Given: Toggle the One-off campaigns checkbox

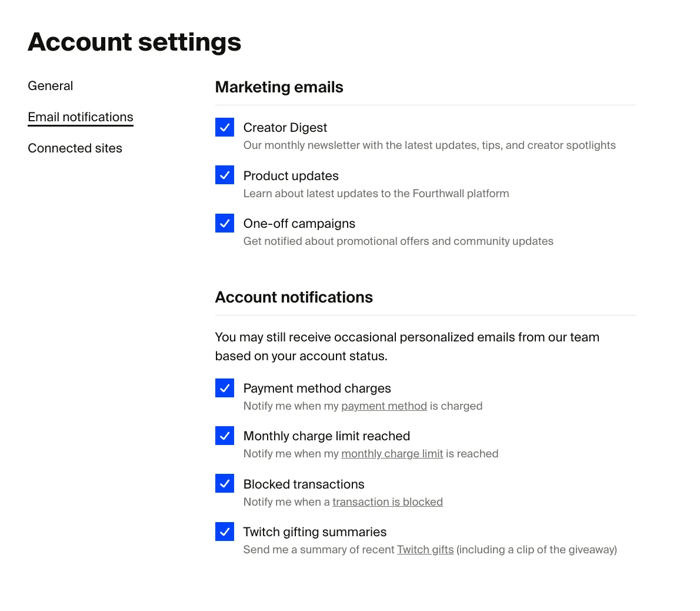Looking at the screenshot, I should (x=224, y=223).
